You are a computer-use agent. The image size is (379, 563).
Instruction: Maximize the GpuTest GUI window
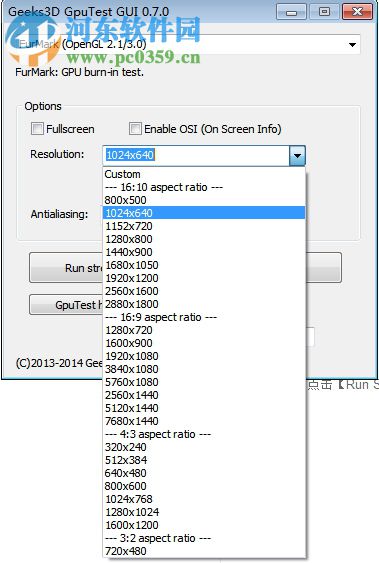pos(324,12)
